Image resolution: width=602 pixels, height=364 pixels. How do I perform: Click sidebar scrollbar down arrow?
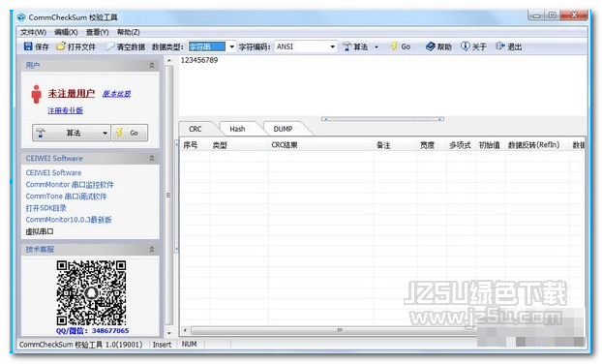click(169, 333)
